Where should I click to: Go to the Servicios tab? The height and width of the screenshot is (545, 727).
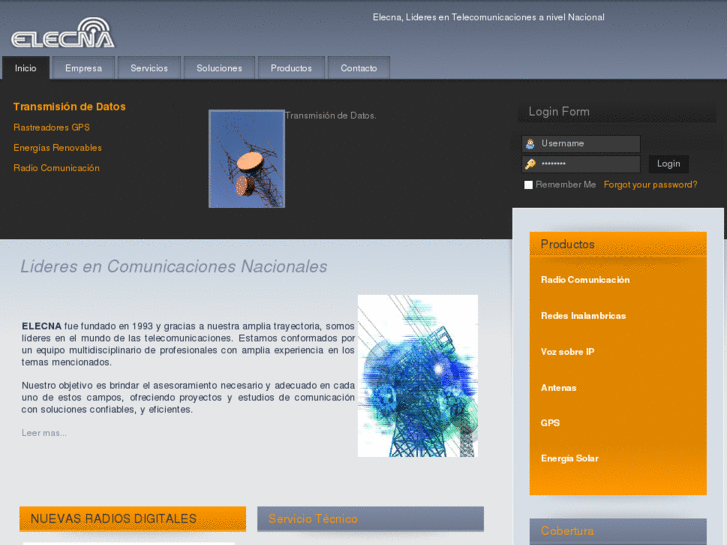[149, 68]
